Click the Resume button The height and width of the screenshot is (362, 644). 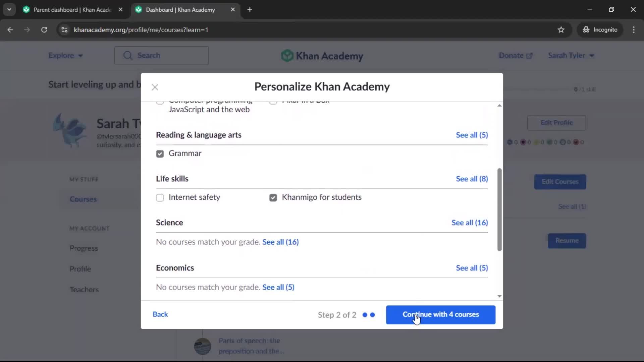567,241
